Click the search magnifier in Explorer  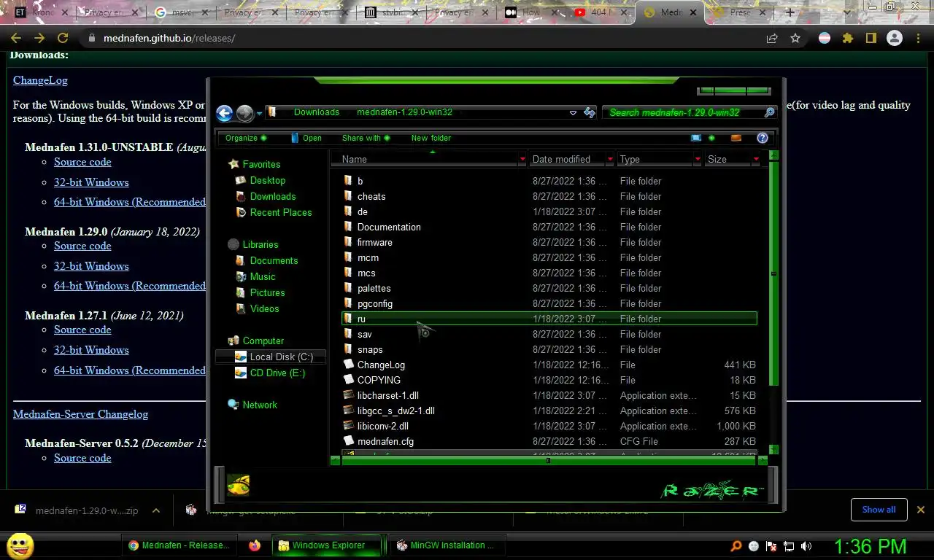[x=769, y=112]
